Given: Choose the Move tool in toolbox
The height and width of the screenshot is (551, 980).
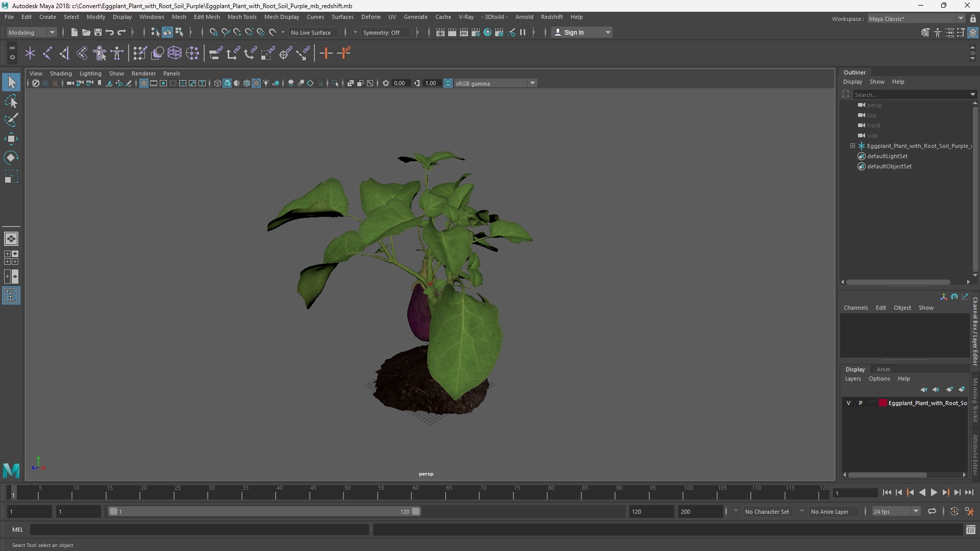Looking at the screenshot, I should click(11, 139).
